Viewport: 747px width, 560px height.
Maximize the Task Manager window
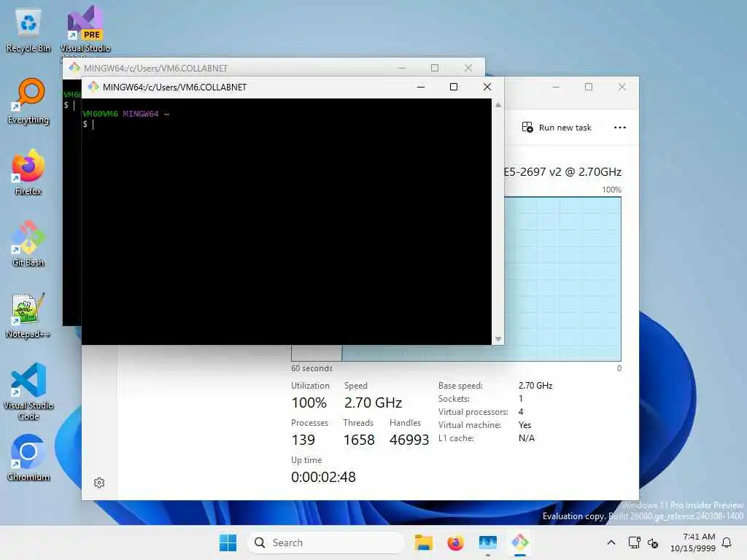589,87
